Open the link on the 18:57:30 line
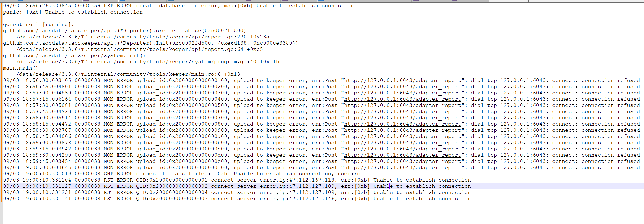The image size is (644, 224). [x=402, y=105]
